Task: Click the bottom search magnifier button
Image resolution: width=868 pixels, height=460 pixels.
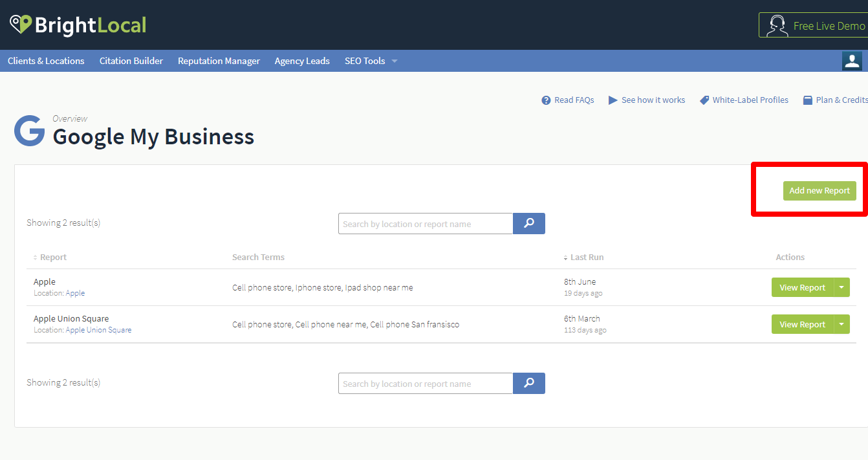Action: point(529,384)
